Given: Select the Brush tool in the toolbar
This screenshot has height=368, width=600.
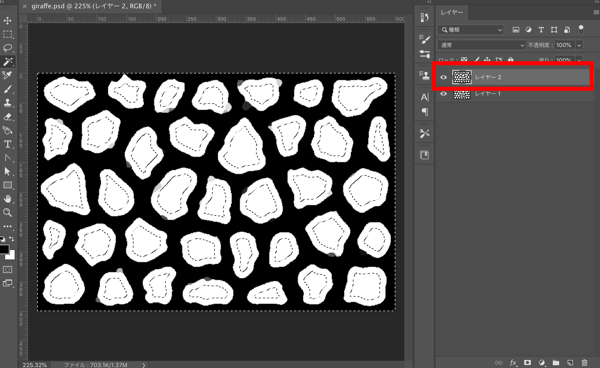Looking at the screenshot, I should pyautogui.click(x=8, y=89).
